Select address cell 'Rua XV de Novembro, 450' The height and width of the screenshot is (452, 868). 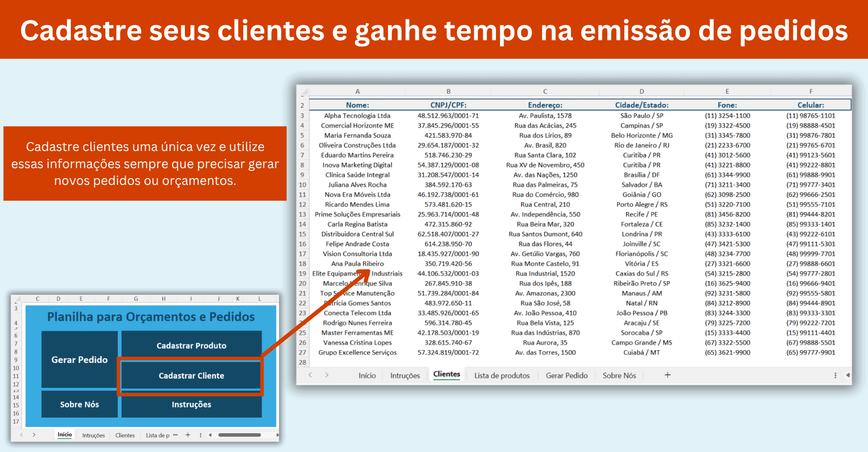[545, 165]
